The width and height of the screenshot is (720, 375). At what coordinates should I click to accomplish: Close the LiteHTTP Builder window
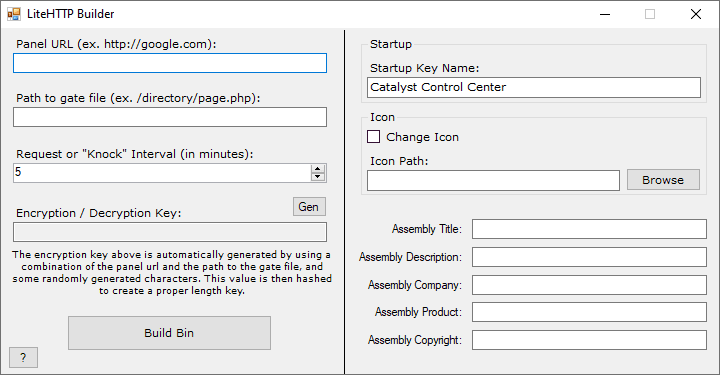[696, 14]
